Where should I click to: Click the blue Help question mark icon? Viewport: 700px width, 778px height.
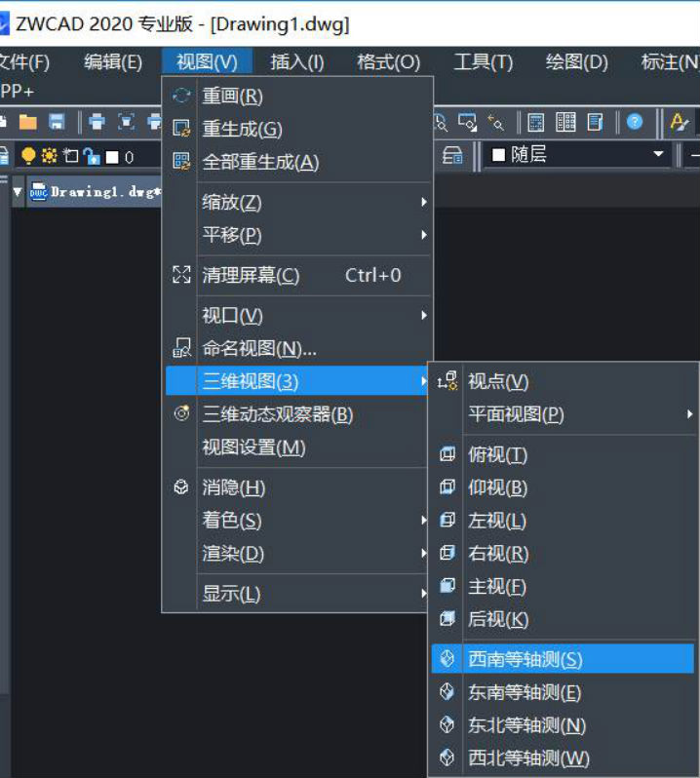pos(635,122)
